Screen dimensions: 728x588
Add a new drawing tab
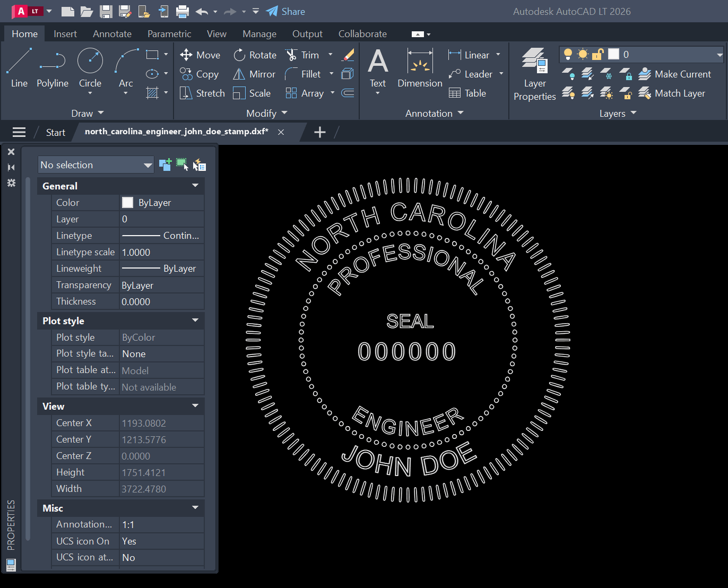(320, 132)
